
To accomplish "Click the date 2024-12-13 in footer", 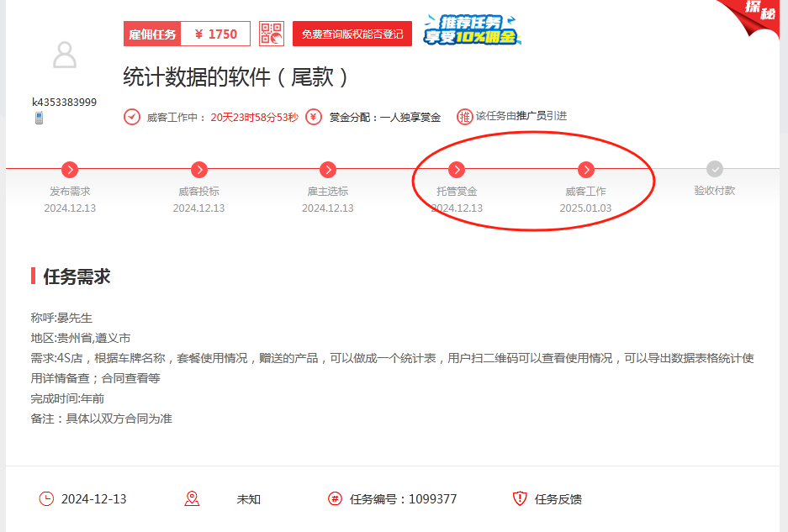I will (94, 499).
